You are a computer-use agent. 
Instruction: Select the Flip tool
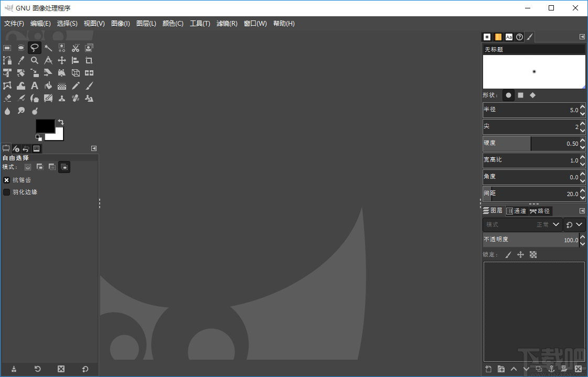tap(89, 73)
